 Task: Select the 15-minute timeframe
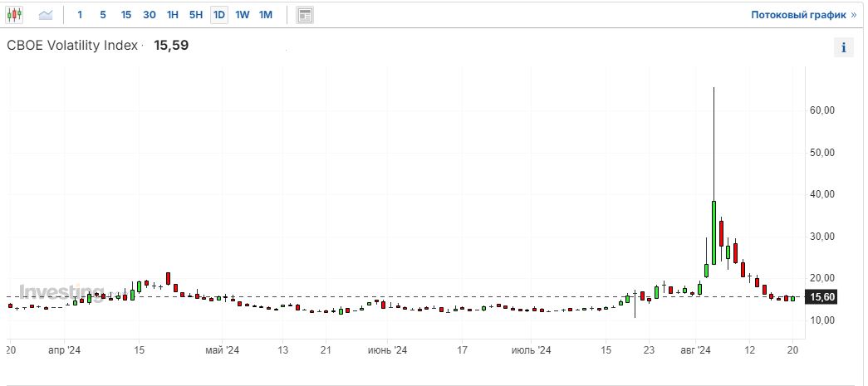point(126,15)
